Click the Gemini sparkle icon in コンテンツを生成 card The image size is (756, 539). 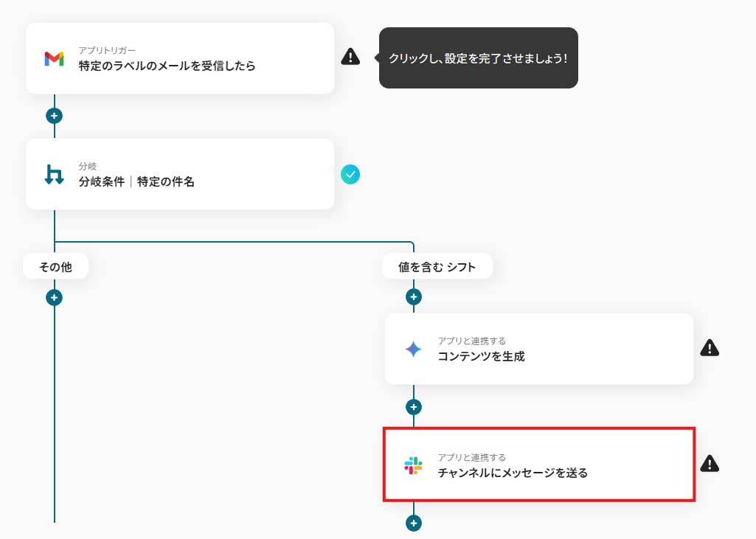coord(413,349)
